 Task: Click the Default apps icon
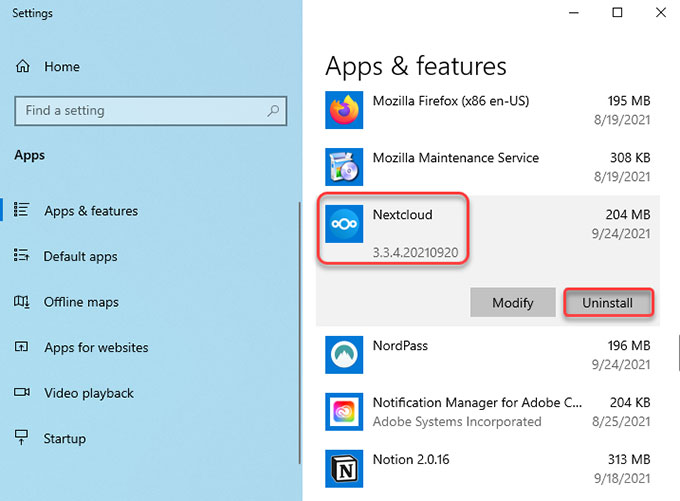tap(21, 255)
